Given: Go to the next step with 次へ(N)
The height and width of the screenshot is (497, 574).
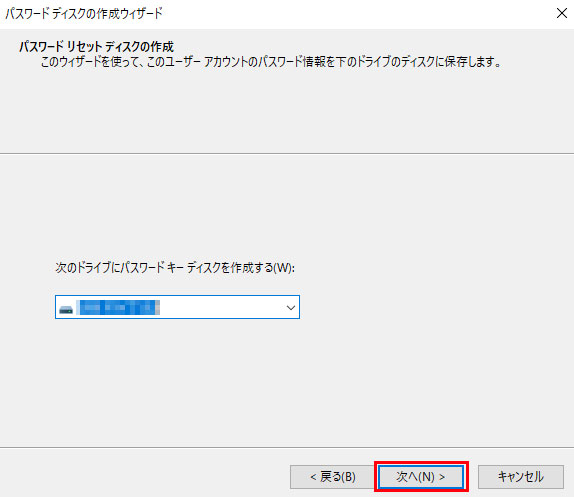Looking at the screenshot, I should click(x=421, y=477).
